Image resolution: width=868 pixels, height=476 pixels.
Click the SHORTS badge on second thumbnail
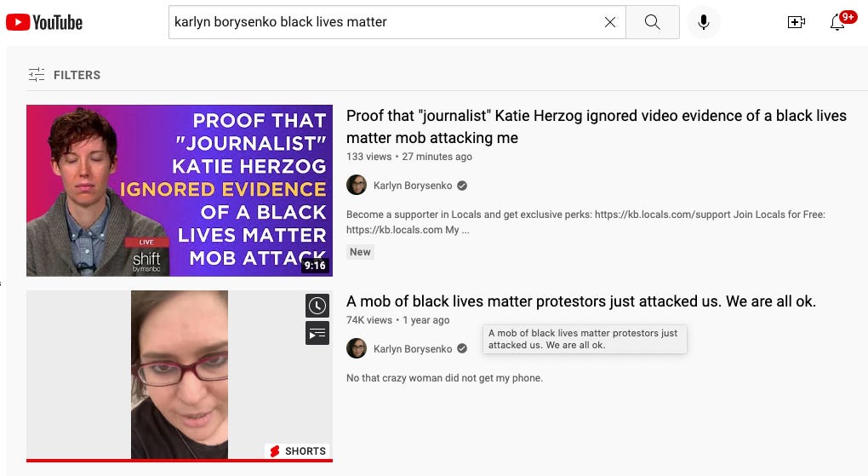point(298,451)
